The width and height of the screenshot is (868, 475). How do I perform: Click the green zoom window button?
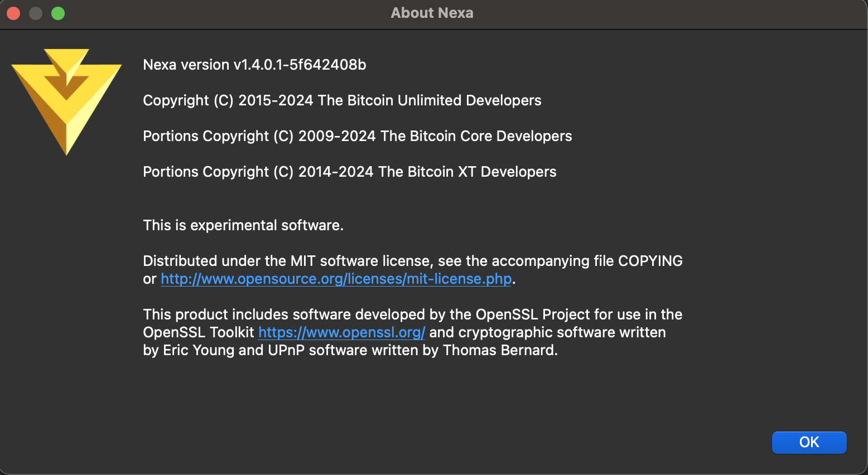(x=58, y=13)
